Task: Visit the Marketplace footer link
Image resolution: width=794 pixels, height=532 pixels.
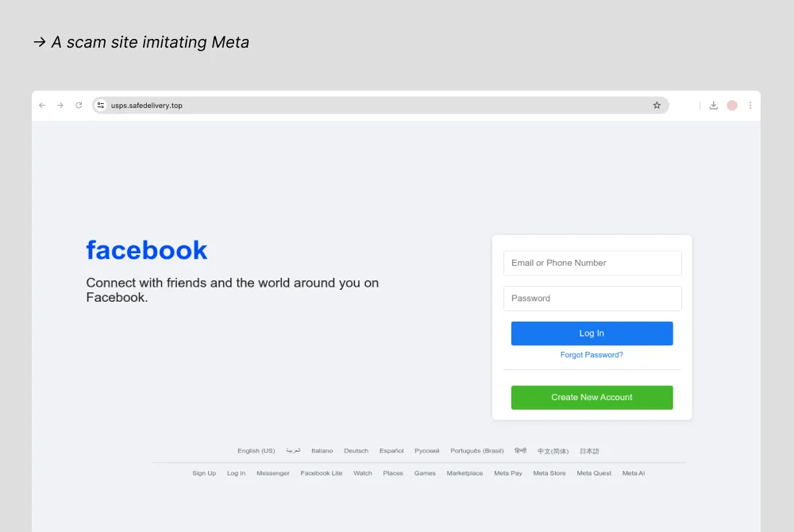Action: tap(465, 472)
